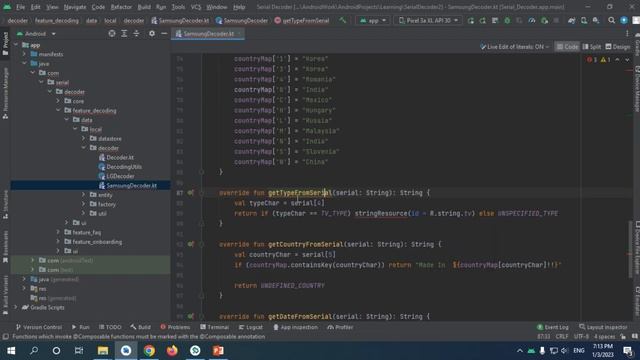Open Firefox from taskbar
The width and height of the screenshot is (640, 360).
pyautogui.click(x=172, y=351)
